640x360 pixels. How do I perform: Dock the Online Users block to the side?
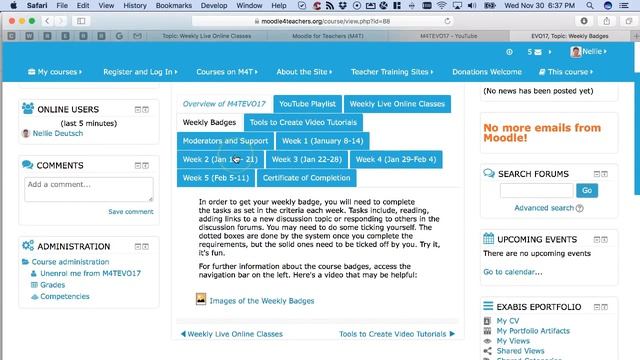tap(146, 109)
